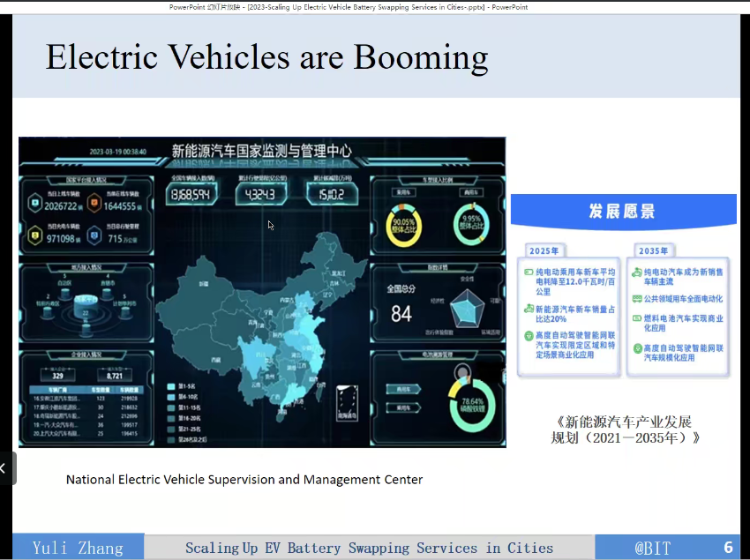The image size is (750, 560).
Task: Click the blue 发展愿景 banner
Action: pos(623,212)
